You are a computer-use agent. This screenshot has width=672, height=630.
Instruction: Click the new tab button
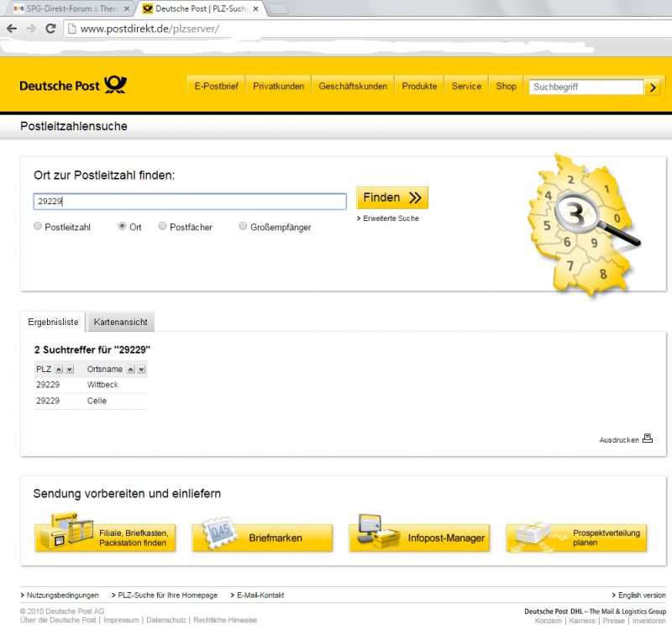tap(278, 9)
